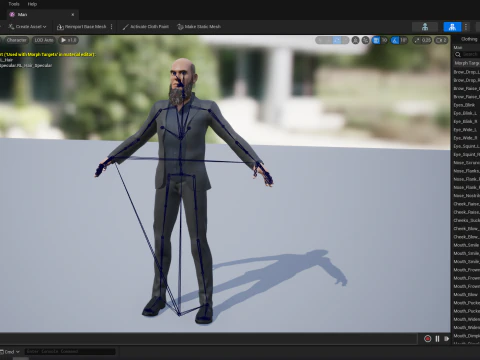Open the Help menu

click(x=32, y=4)
